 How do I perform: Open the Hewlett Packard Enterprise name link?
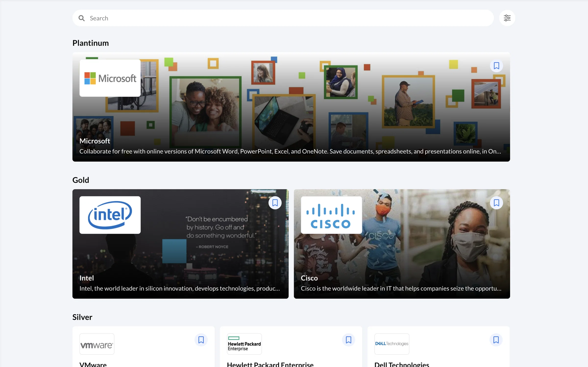pyautogui.click(x=270, y=364)
